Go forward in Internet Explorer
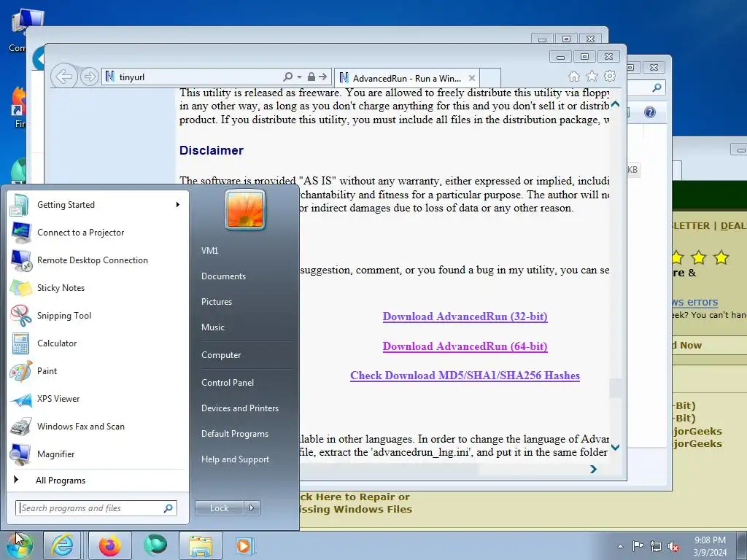Viewport: 747px width, 560px height. [89, 76]
